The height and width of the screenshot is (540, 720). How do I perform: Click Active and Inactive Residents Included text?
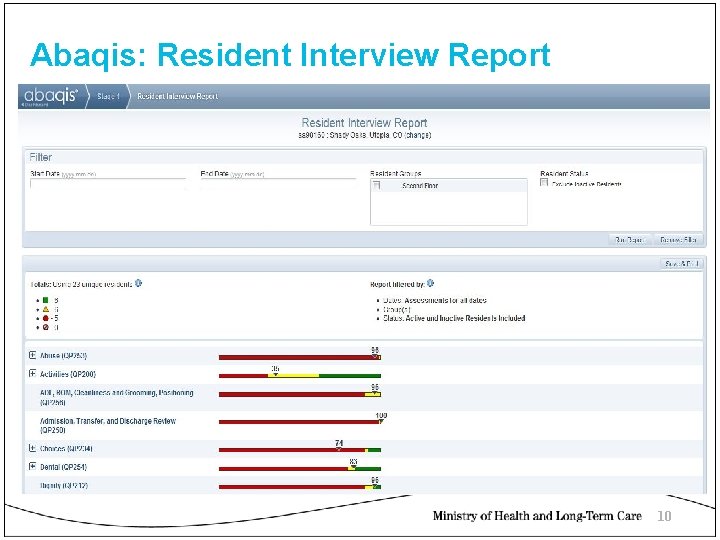[x=466, y=318]
